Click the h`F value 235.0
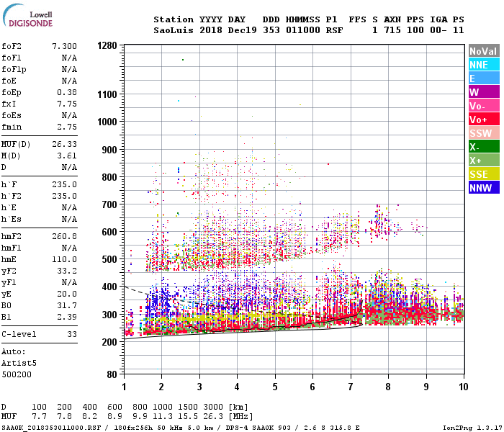The width and height of the screenshot is (504, 432). point(65,184)
